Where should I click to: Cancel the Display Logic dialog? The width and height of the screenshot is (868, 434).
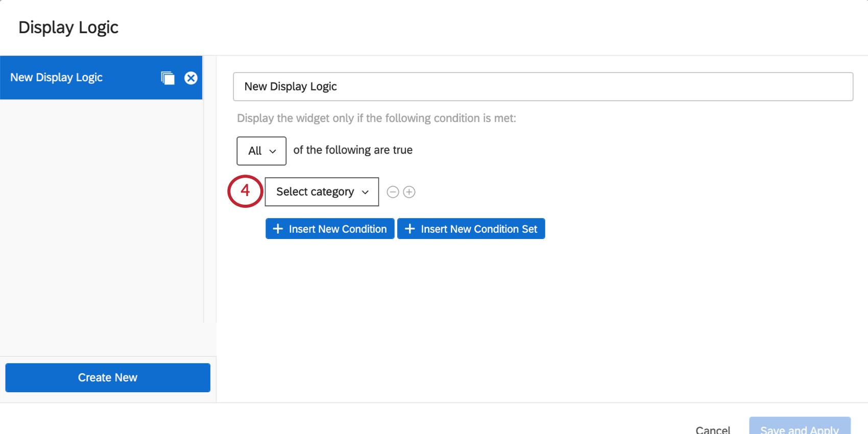tap(712, 429)
